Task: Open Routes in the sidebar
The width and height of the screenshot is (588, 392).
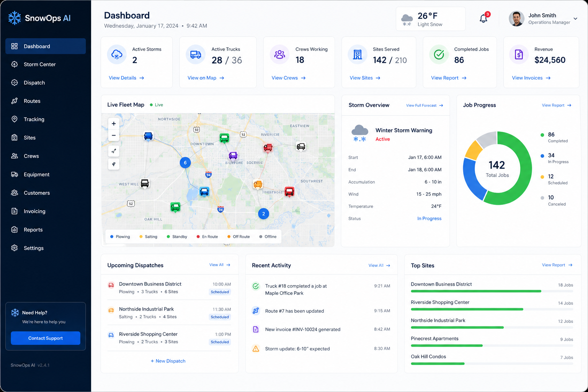Action: coord(46,101)
